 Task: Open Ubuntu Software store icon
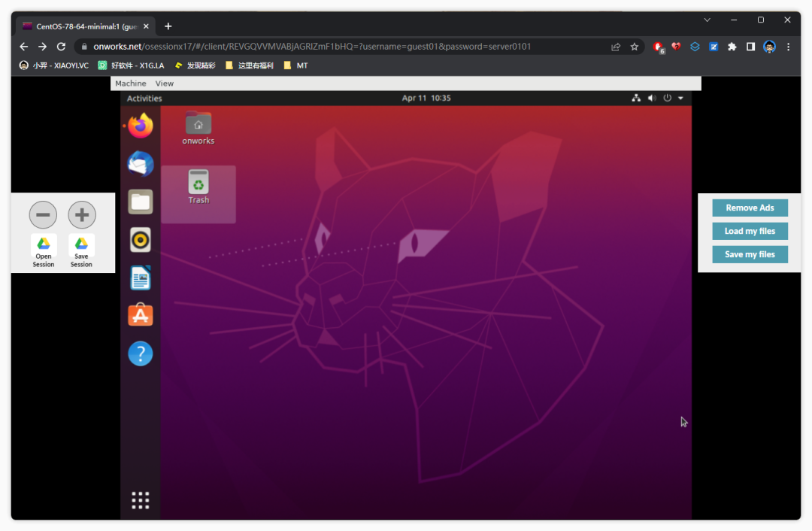click(x=141, y=316)
